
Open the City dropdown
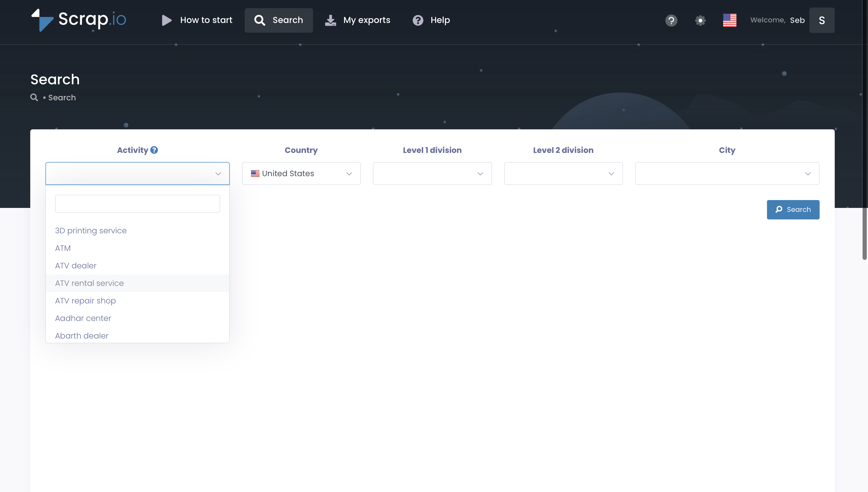(x=727, y=173)
